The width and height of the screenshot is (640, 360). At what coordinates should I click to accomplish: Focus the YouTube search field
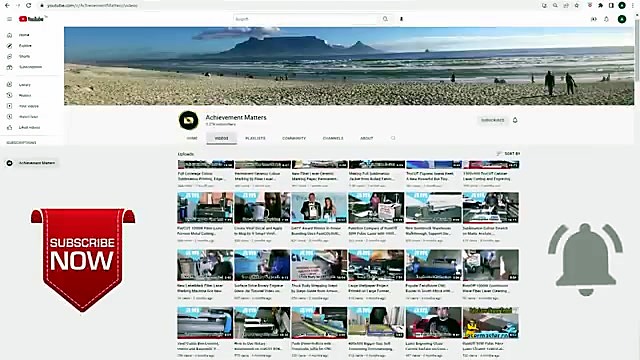tap(306, 19)
